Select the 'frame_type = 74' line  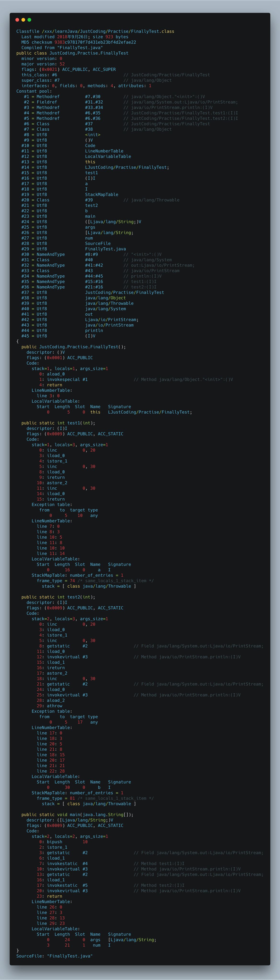point(95,581)
